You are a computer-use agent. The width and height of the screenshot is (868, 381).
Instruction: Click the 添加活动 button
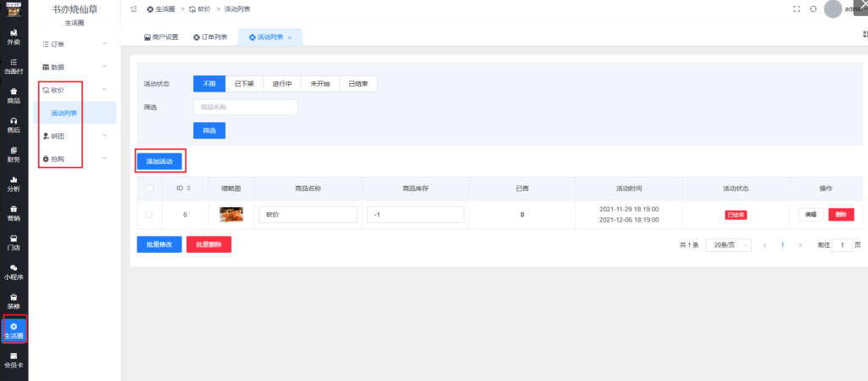[x=159, y=160]
